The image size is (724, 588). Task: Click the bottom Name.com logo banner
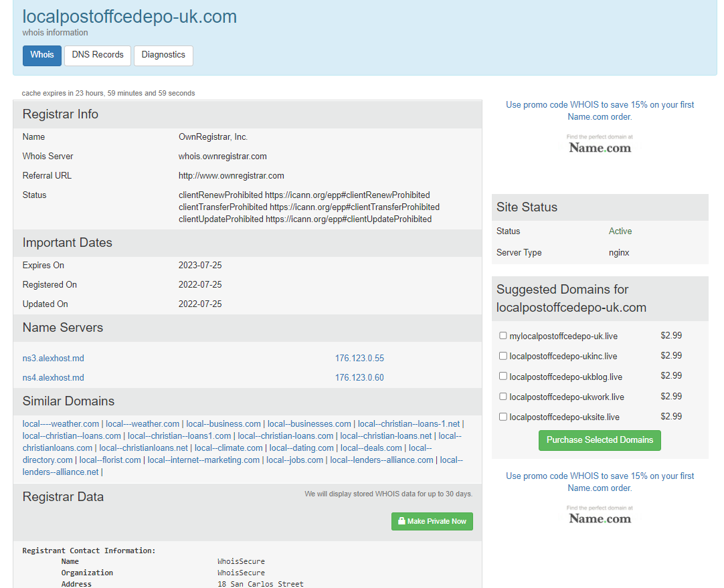[x=600, y=515]
